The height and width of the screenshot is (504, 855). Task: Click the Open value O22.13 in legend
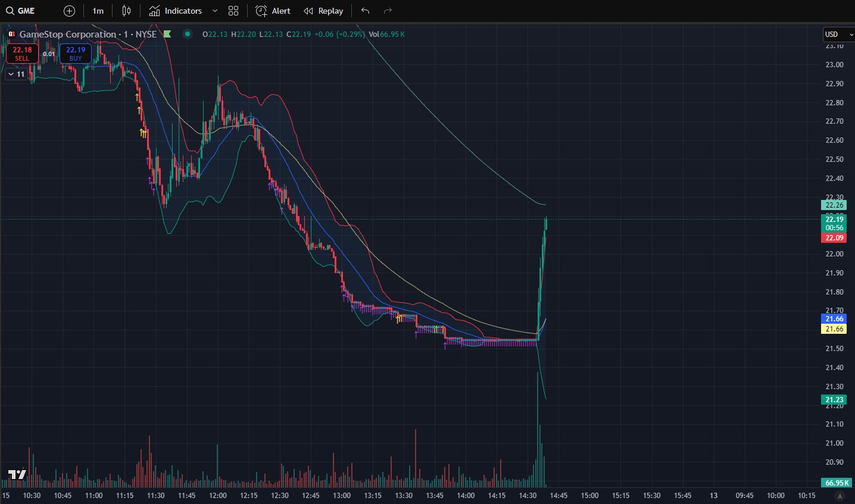coord(215,34)
